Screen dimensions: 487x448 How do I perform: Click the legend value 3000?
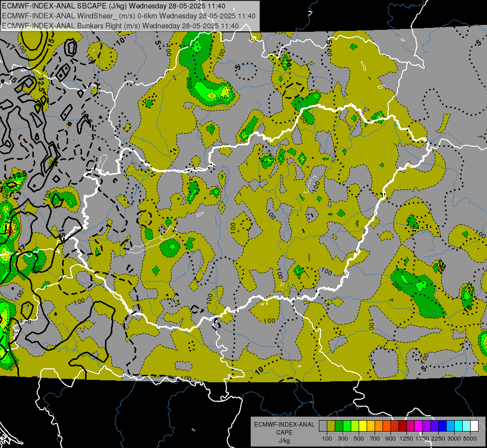tap(454, 439)
